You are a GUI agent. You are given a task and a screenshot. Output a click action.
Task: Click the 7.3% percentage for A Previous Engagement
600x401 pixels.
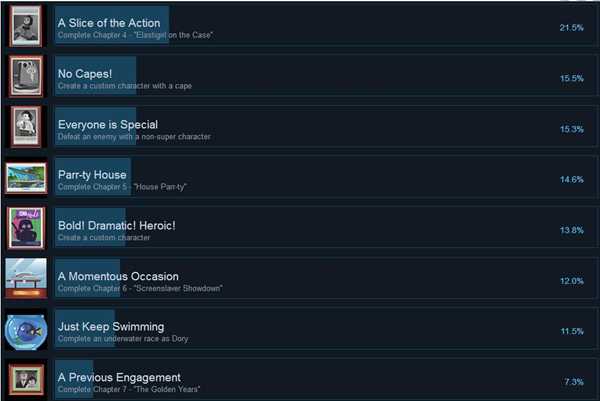pos(574,381)
